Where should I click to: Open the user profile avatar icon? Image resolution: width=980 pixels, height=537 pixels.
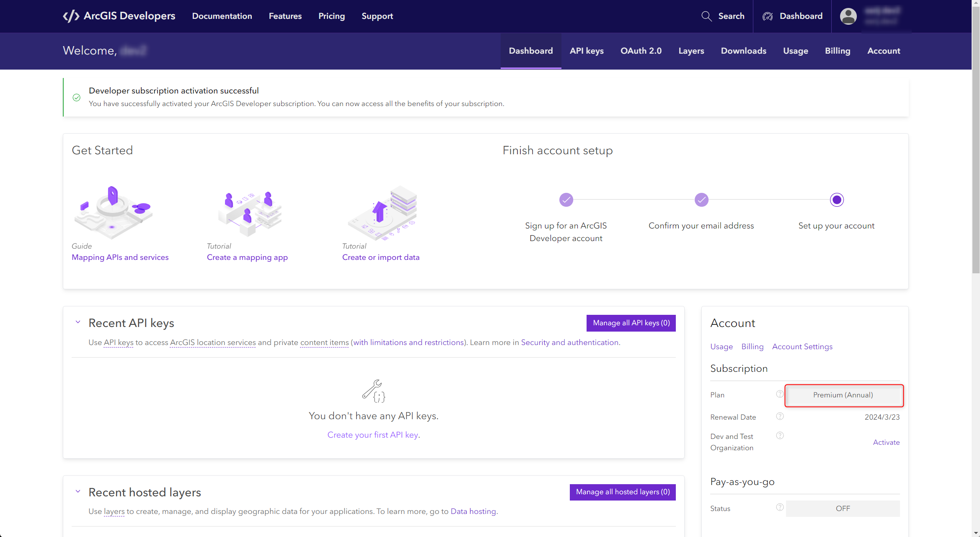pyautogui.click(x=848, y=16)
